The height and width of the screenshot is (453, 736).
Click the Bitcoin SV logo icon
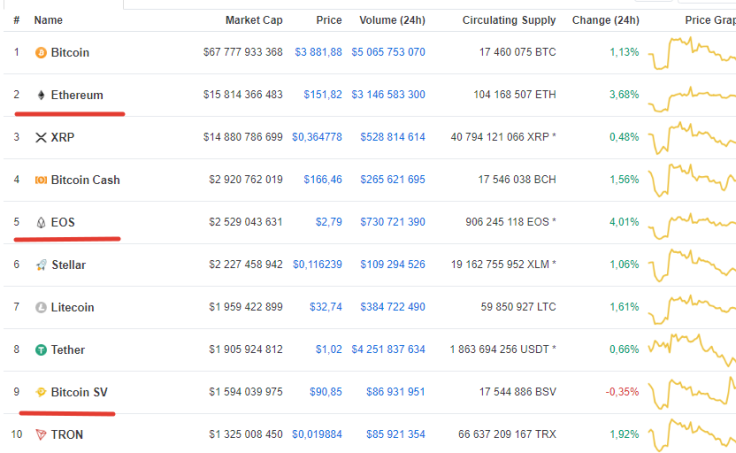pyautogui.click(x=41, y=392)
